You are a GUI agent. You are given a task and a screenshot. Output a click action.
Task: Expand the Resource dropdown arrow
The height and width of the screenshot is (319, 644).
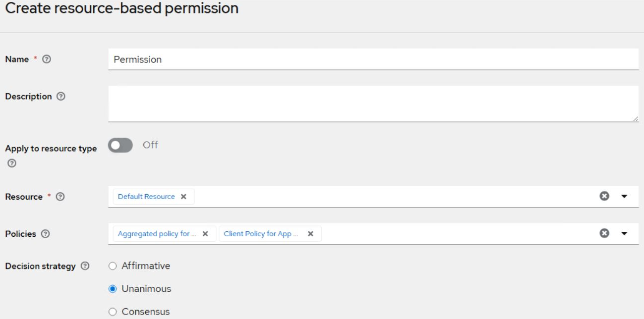point(624,197)
